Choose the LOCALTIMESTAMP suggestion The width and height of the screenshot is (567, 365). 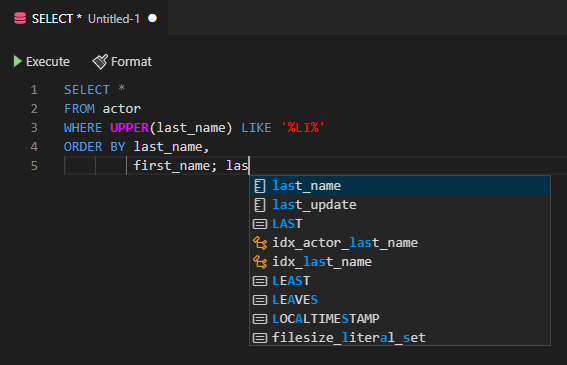point(400,319)
